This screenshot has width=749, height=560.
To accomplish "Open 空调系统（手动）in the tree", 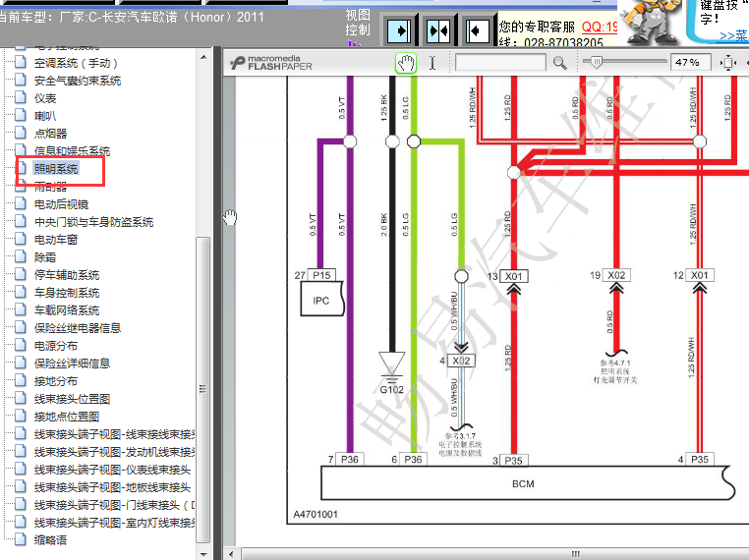I will (76, 63).
